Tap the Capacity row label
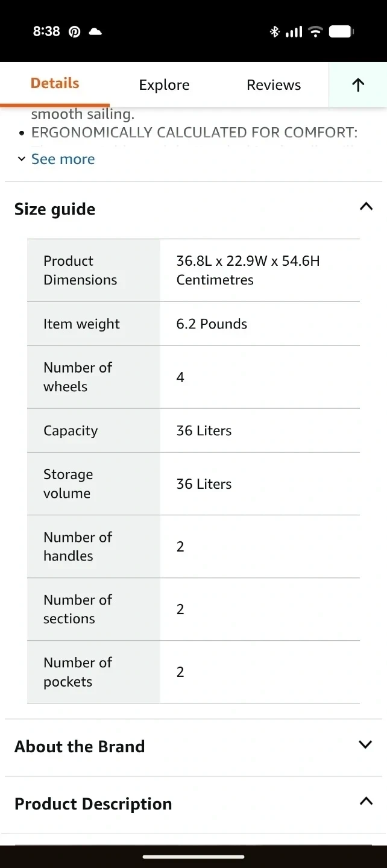387x868 pixels. click(71, 430)
